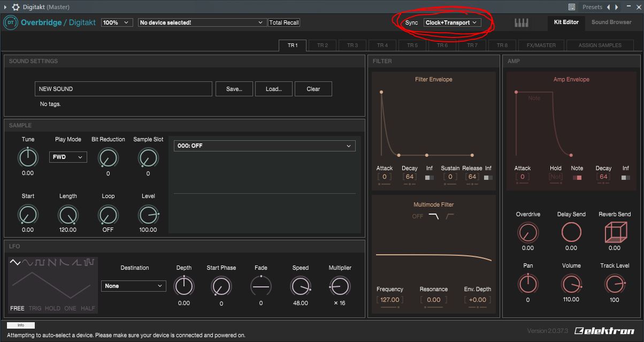644x342 pixels.
Task: Switch to the TR 5 tab
Action: [412, 45]
